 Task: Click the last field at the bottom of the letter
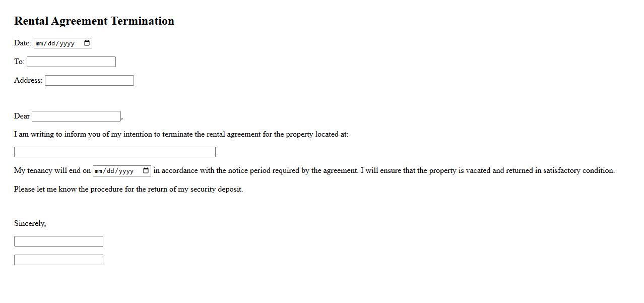pos(58,260)
